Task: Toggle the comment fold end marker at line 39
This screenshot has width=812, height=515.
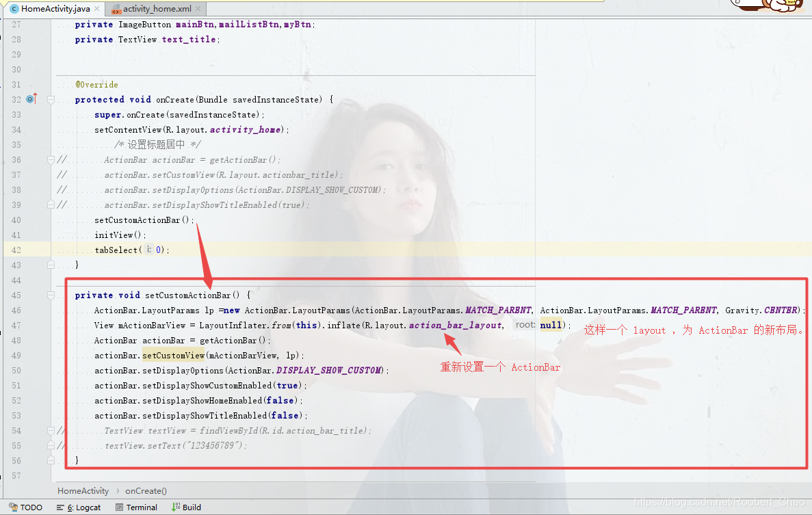Action: pyautogui.click(x=51, y=204)
